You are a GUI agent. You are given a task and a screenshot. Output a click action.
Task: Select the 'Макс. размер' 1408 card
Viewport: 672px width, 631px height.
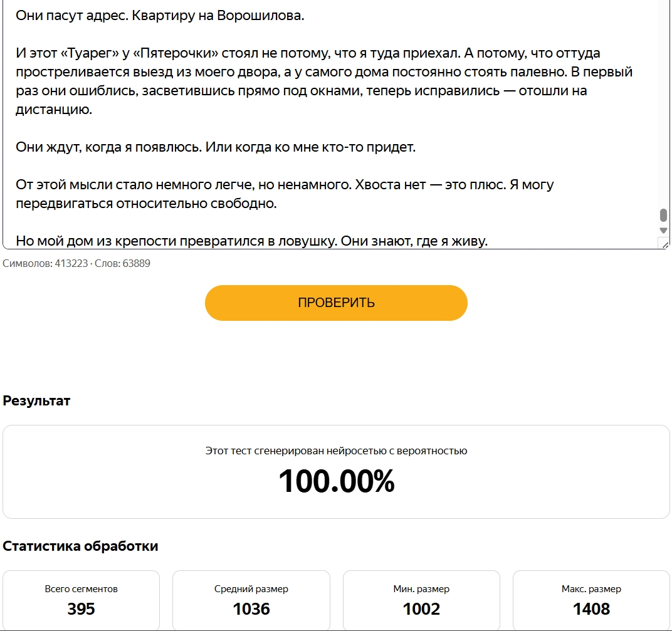[591, 600]
